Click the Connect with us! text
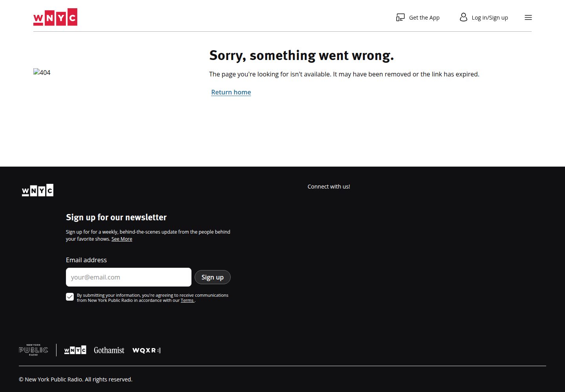The height and width of the screenshot is (392, 565). click(x=329, y=187)
